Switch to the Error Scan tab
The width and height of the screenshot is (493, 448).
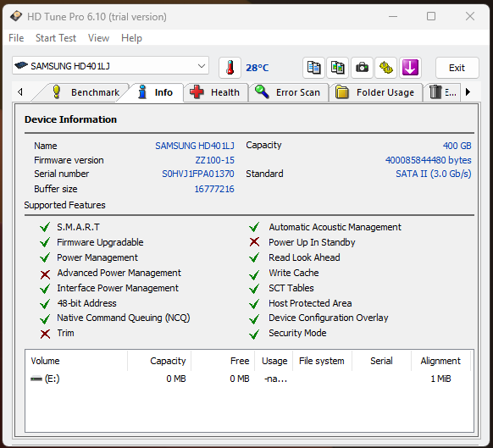pyautogui.click(x=288, y=92)
